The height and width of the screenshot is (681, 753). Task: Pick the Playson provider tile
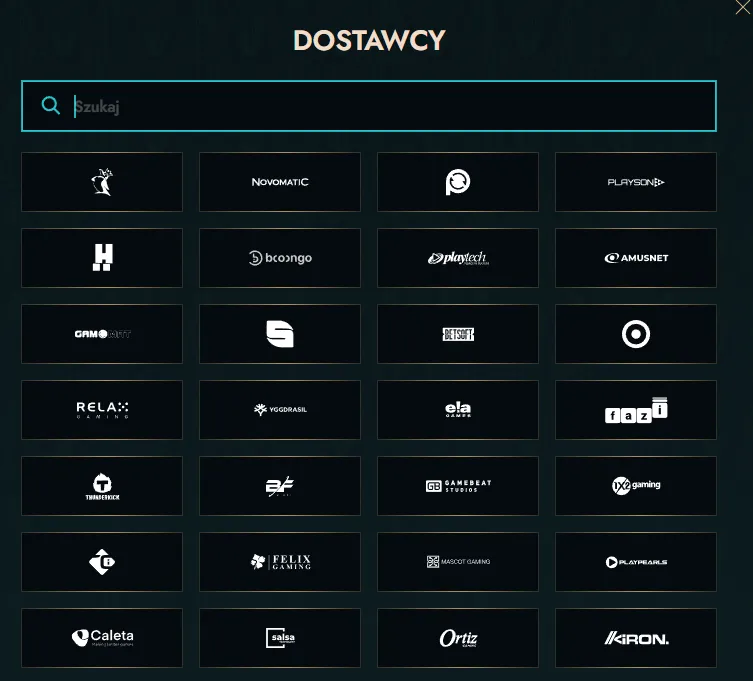tap(636, 182)
